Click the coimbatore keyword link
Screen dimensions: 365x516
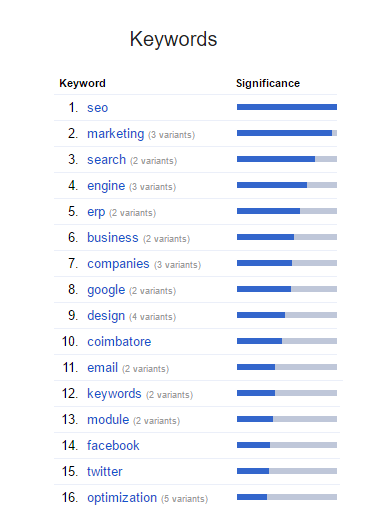119,342
